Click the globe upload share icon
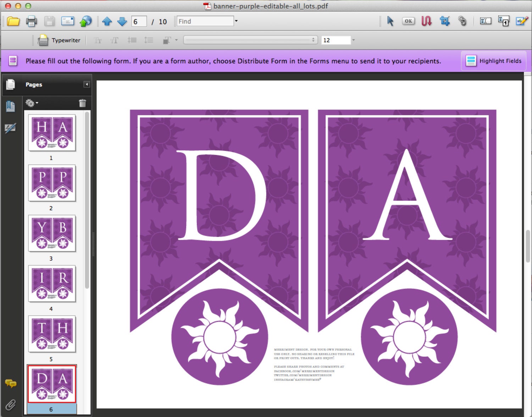532x417 pixels. 85,21
